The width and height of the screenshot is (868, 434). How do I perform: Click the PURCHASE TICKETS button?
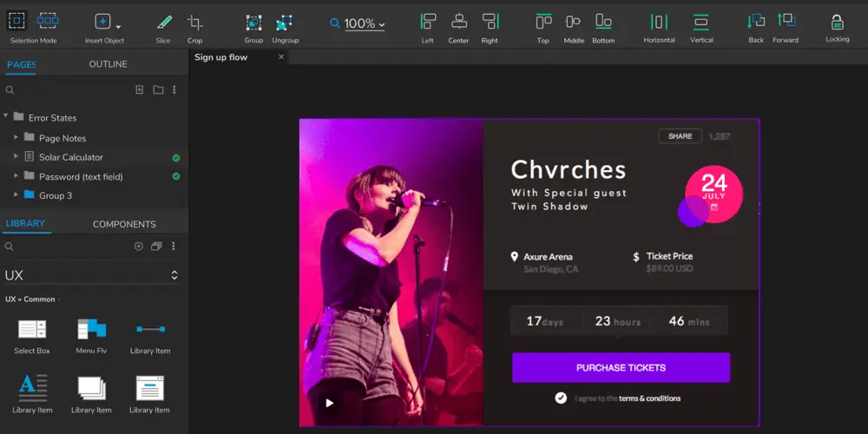[621, 367]
